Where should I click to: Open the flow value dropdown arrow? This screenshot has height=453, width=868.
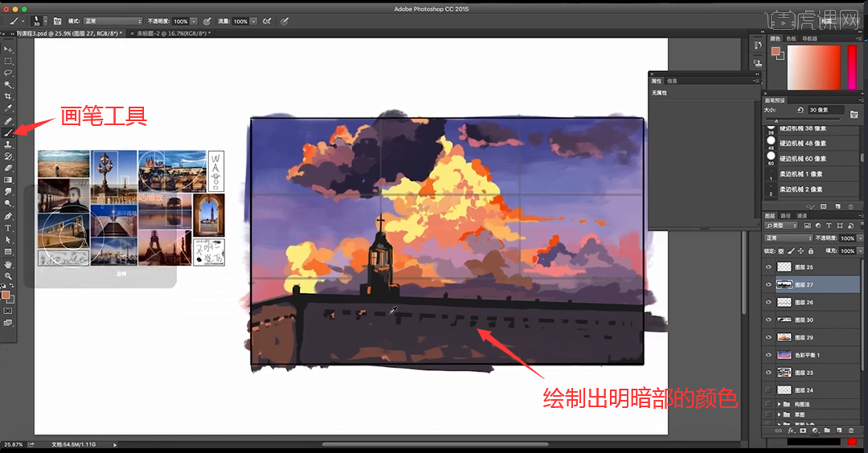(x=254, y=21)
